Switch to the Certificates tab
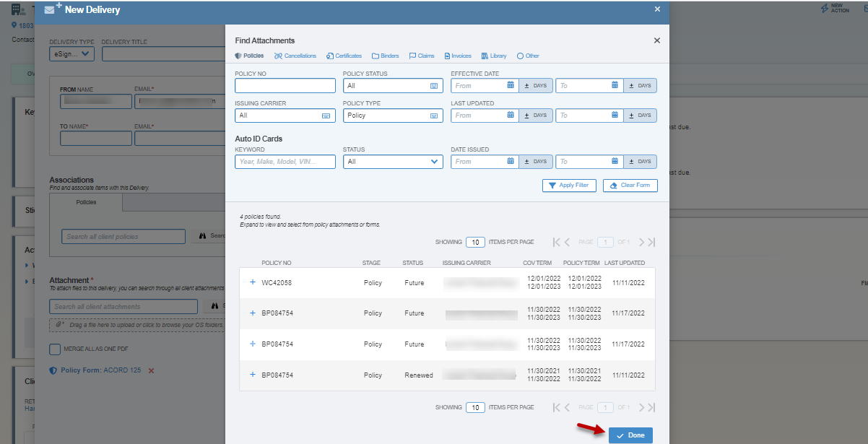 pyautogui.click(x=344, y=56)
